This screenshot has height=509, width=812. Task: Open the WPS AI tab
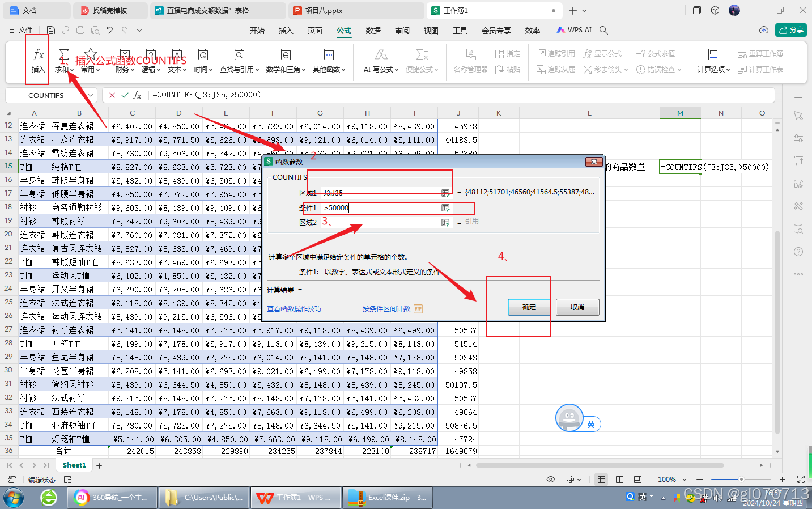[574, 30]
